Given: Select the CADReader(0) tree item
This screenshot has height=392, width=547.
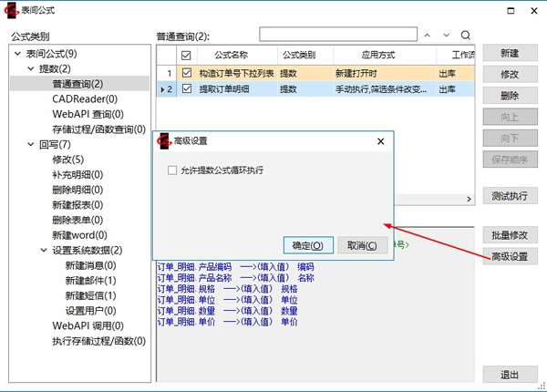Looking at the screenshot, I should pyautogui.click(x=84, y=98).
